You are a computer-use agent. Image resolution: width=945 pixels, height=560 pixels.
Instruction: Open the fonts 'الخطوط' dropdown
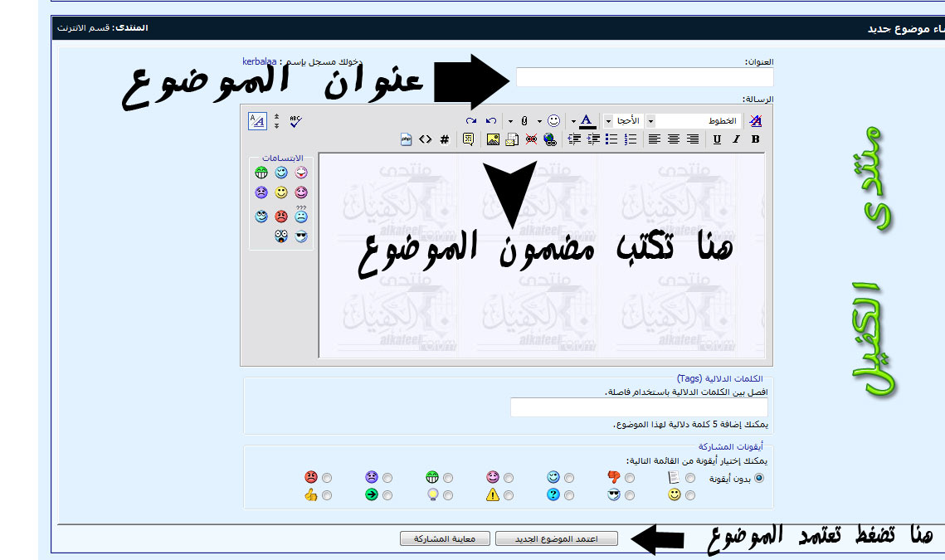650,120
